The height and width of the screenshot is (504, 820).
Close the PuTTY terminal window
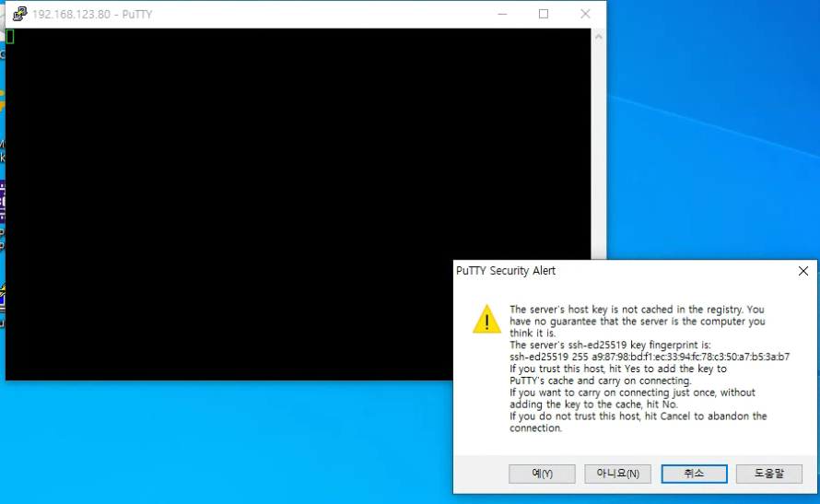click(585, 14)
